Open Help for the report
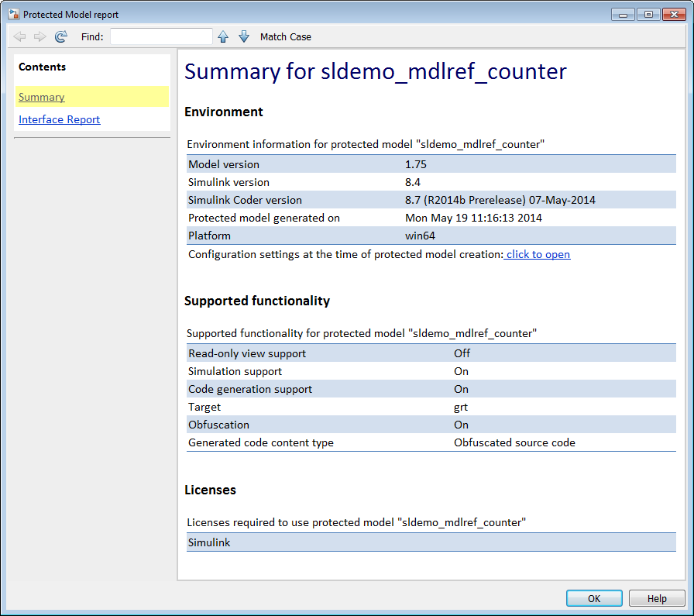The image size is (694, 616). click(x=657, y=598)
